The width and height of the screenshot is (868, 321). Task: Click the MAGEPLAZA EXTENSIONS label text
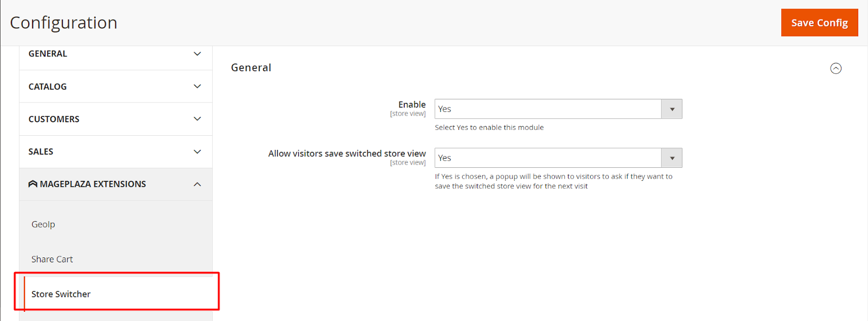93,184
